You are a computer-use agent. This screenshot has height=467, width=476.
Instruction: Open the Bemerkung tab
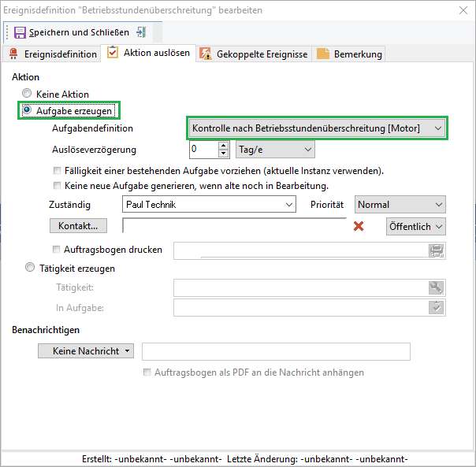[x=349, y=54]
